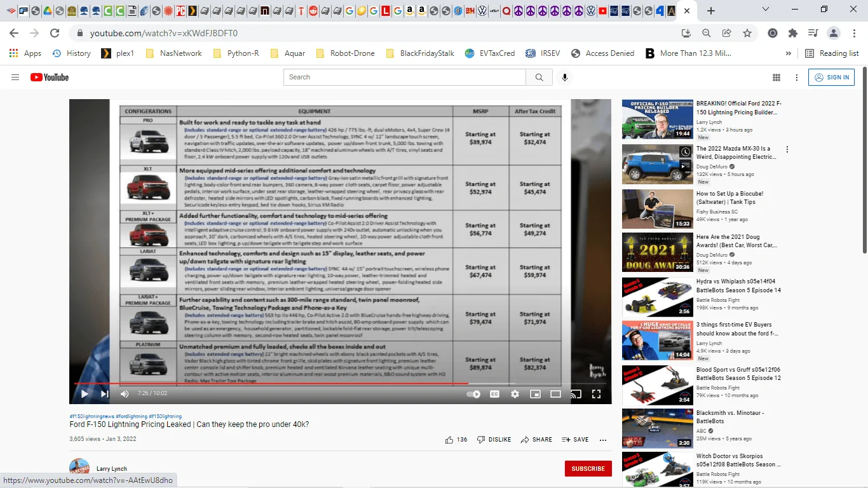
Task: Skip to the next video in player
Action: [x=104, y=394]
